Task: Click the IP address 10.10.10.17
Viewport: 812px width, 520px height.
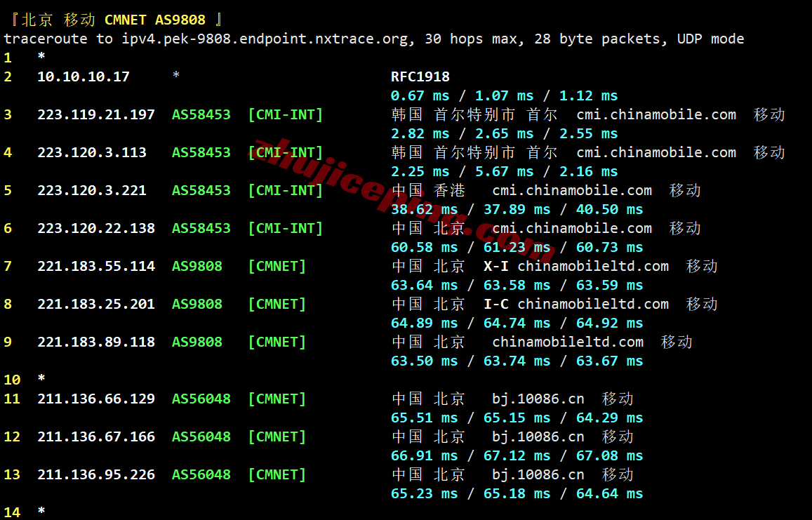Action: pyautogui.click(x=84, y=76)
